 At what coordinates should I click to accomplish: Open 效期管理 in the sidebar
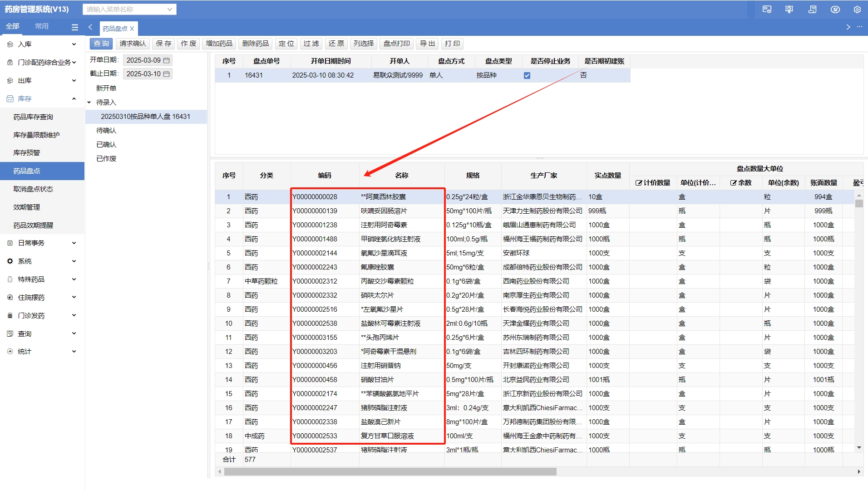tap(26, 207)
